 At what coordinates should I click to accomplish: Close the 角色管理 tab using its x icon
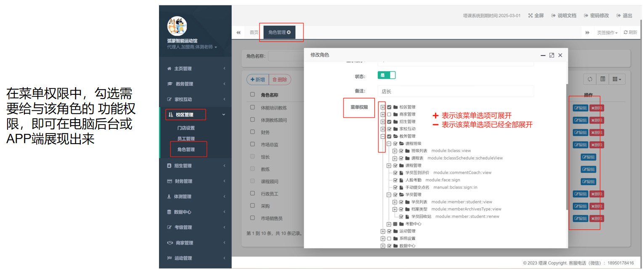pyautogui.click(x=289, y=32)
